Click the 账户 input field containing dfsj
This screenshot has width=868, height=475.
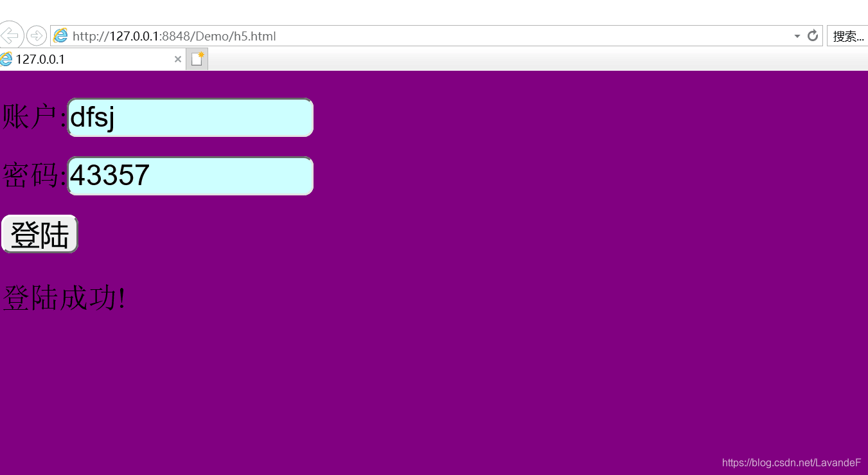pyautogui.click(x=190, y=118)
